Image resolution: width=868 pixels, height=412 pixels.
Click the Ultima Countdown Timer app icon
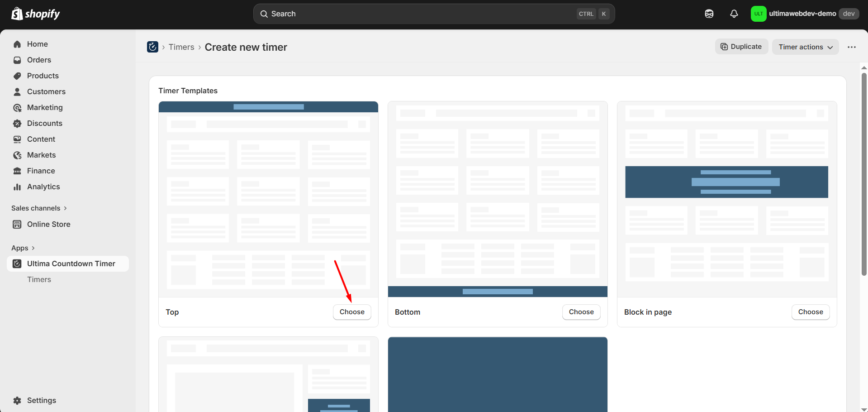[17, 263]
